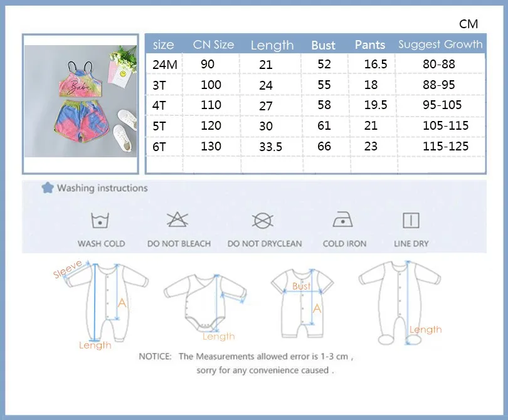Screen dimensions: 508x420
Task: Click CN Size value '100'
Action: 211,85
